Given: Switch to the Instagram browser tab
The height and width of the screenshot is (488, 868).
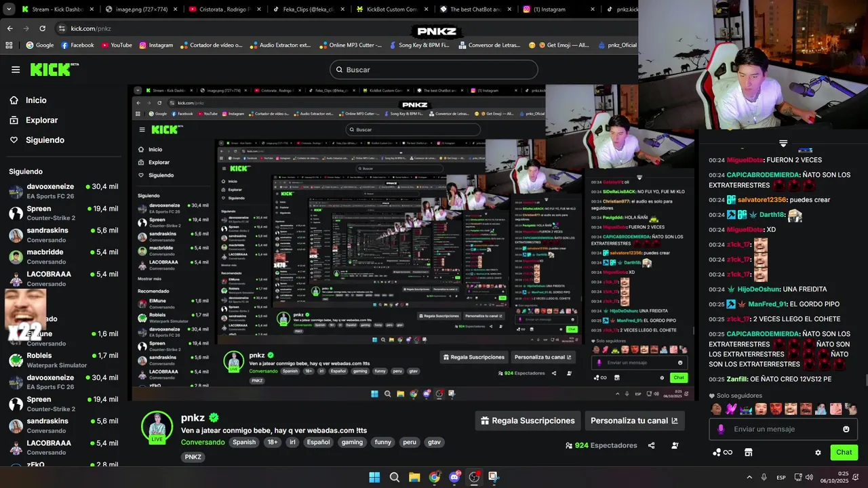Looking at the screenshot, I should (x=559, y=9).
